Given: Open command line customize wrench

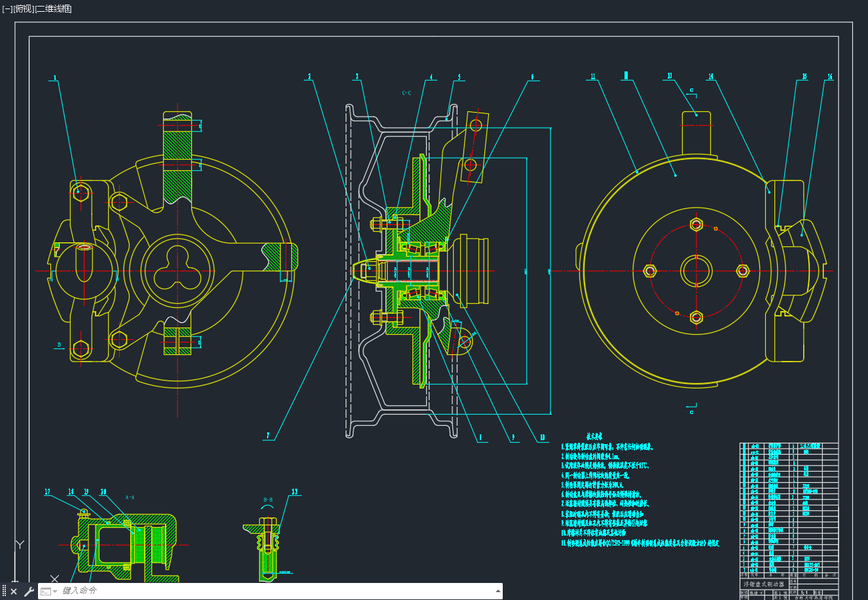Looking at the screenshot, I should [x=29, y=591].
